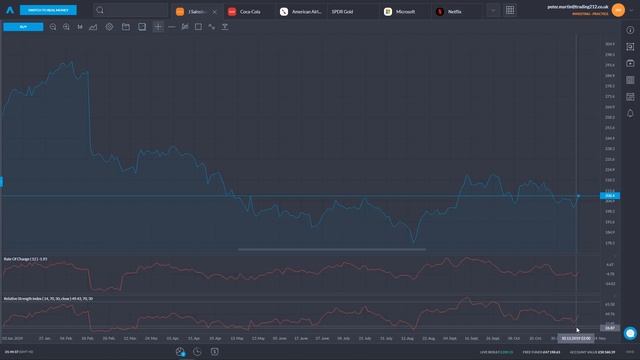The image size is (640, 360).
Task: Click the zoom in magnifier icon
Action: [66, 27]
